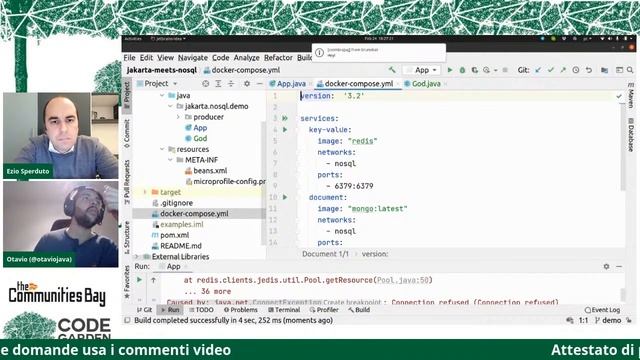Click Search Everywhere magnifier icon
The width and height of the screenshot is (640, 360).
coord(630,70)
